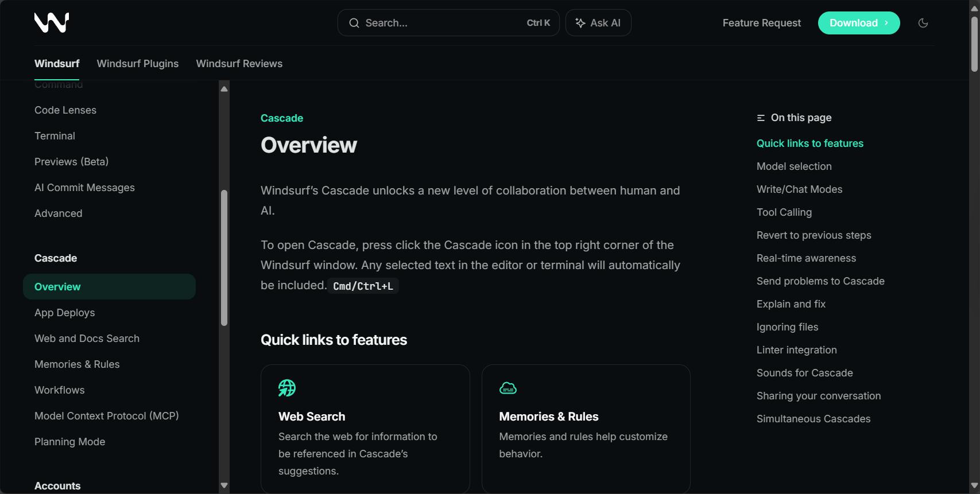Jump to Send problems to Cascade
980x494 pixels.
pos(820,281)
